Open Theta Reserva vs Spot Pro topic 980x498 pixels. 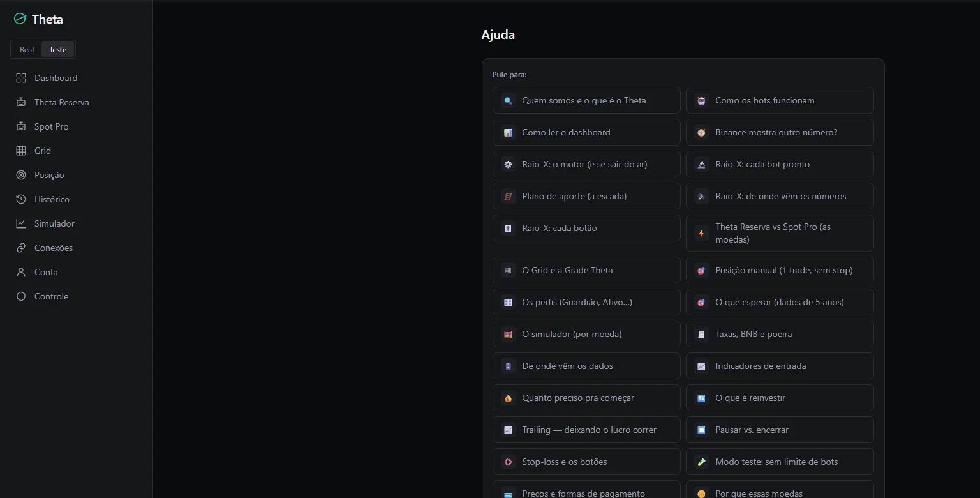780,233
